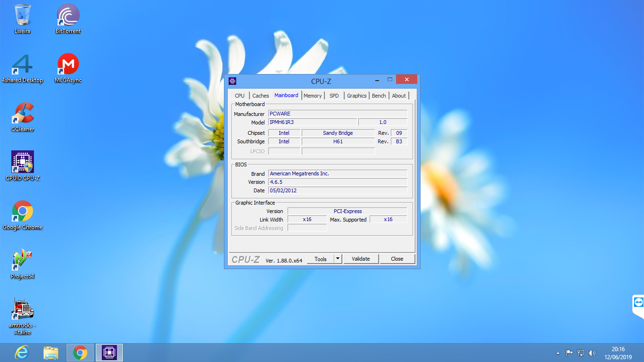Click the Close button in CPU-Z

tap(397, 259)
